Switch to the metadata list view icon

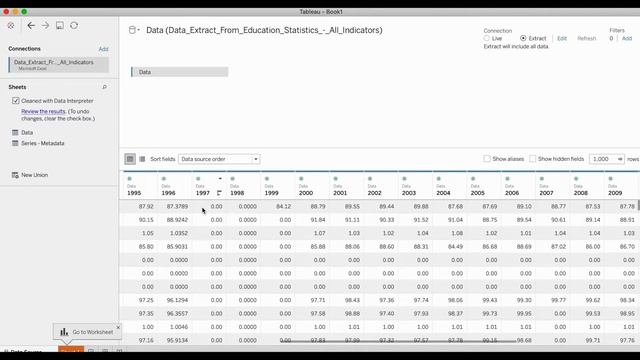(x=142, y=159)
